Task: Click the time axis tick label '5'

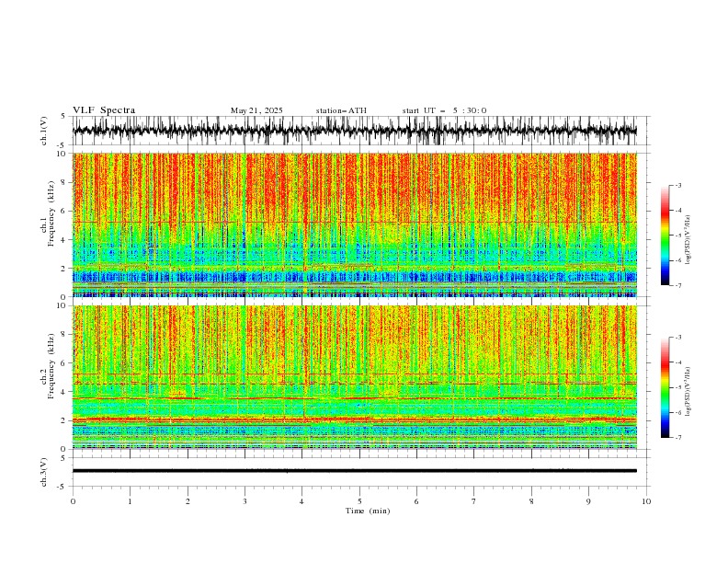Action: [359, 501]
